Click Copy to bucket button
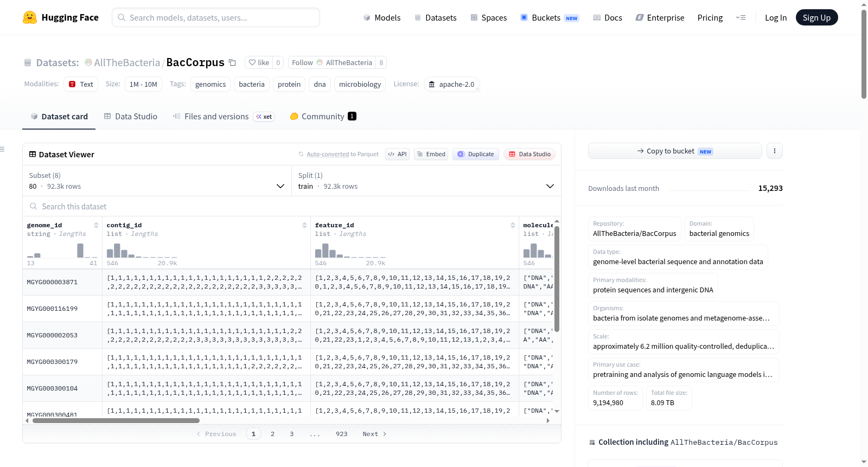 tap(675, 151)
